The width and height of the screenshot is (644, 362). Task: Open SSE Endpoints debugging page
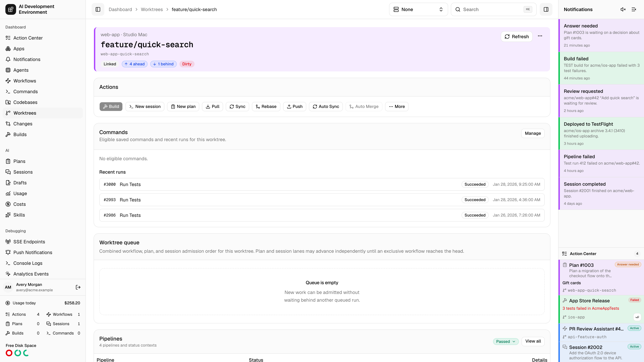point(43,242)
